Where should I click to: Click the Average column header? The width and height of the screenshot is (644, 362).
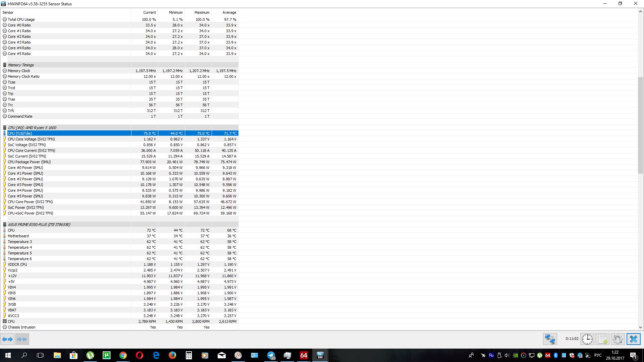click(229, 12)
